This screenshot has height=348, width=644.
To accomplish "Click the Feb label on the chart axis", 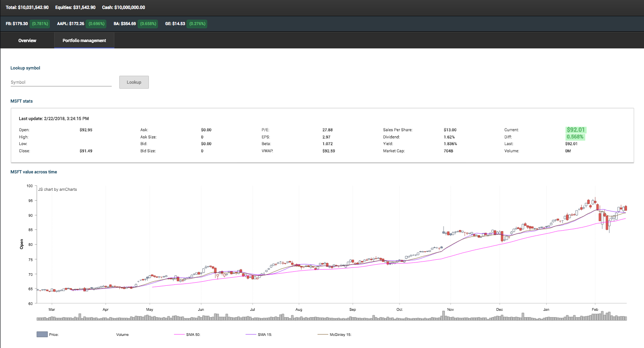I will tap(595, 309).
